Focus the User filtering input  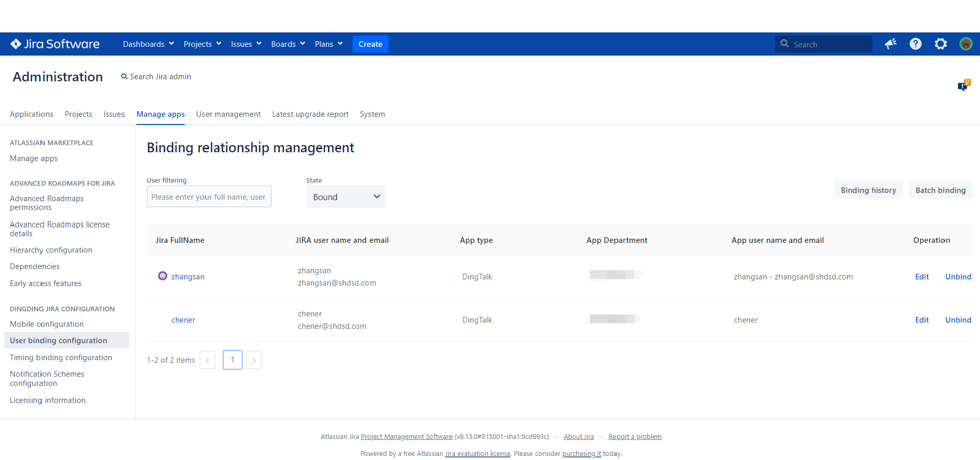209,197
